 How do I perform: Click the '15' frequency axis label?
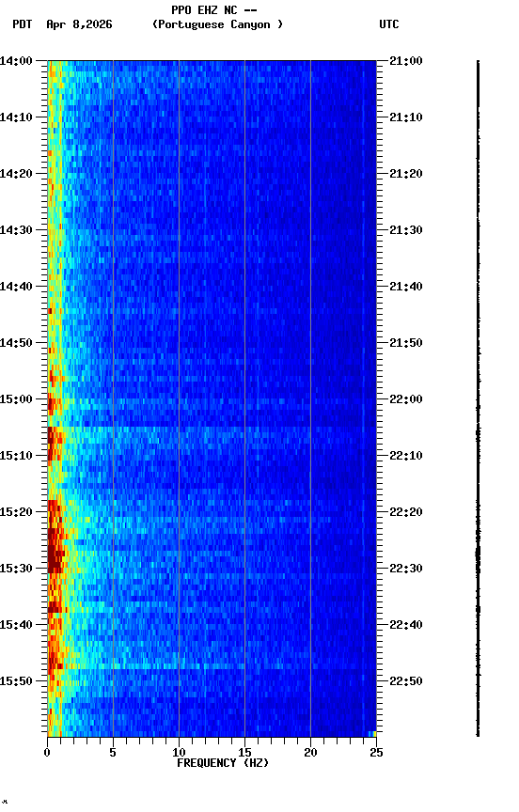[x=244, y=753]
